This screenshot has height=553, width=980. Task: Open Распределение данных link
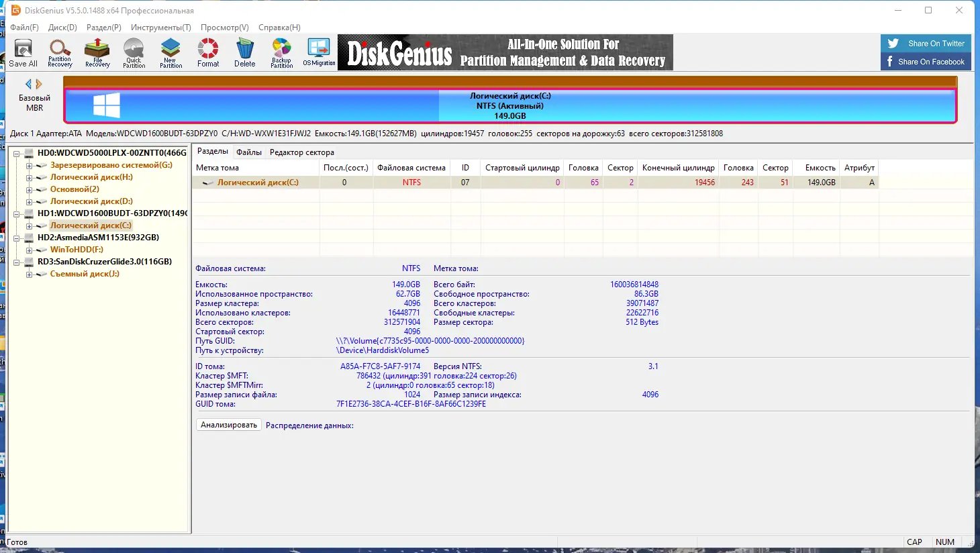(309, 425)
